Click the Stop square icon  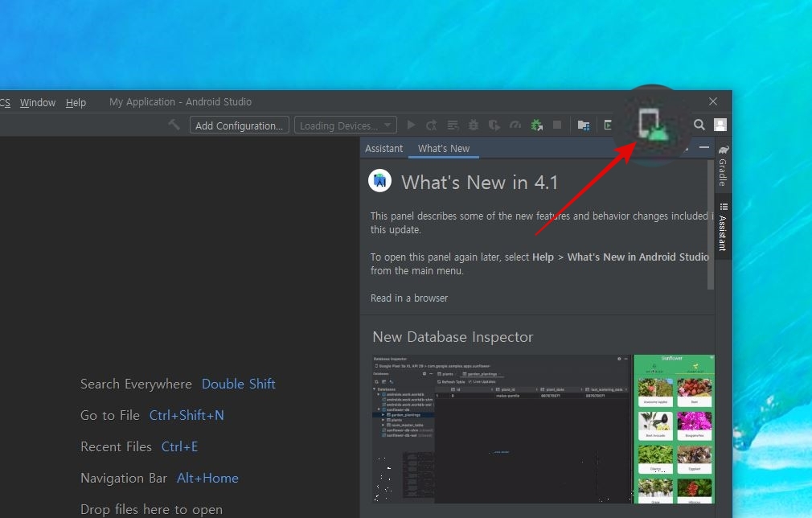click(557, 125)
